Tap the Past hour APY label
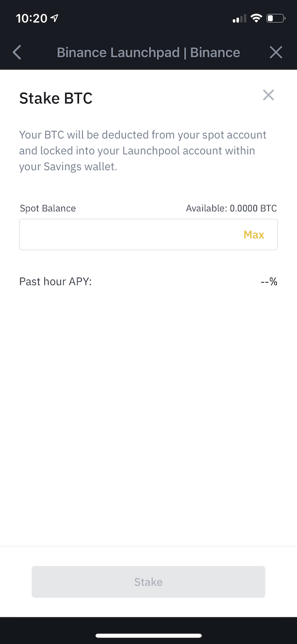 point(55,282)
